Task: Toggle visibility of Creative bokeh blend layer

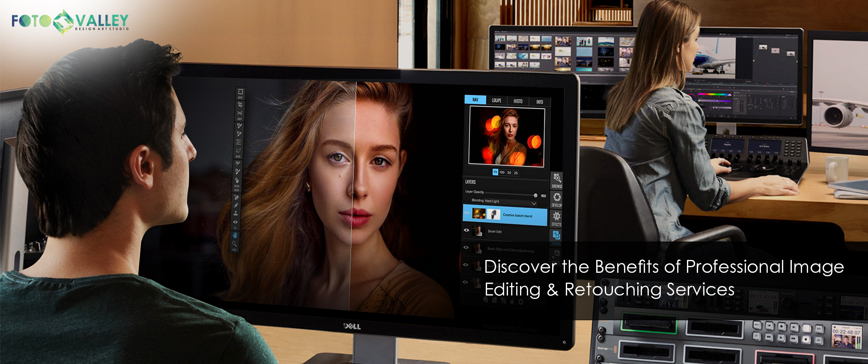Action: [x=467, y=213]
